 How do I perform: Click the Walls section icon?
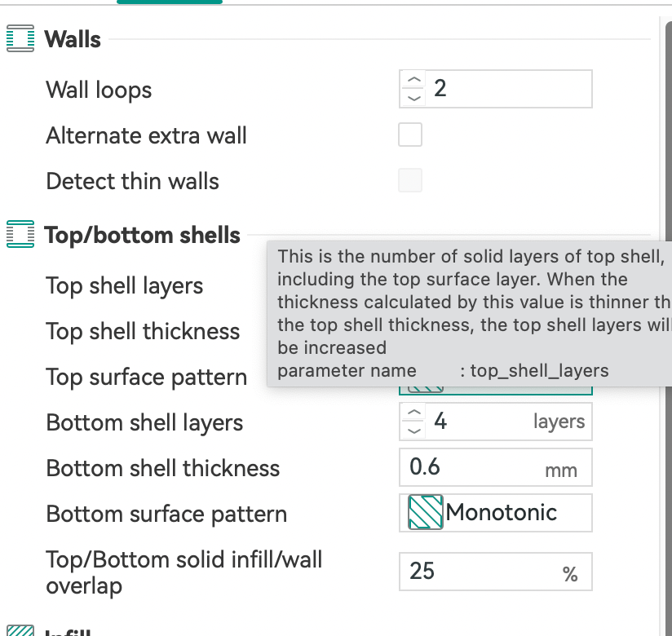(20, 39)
